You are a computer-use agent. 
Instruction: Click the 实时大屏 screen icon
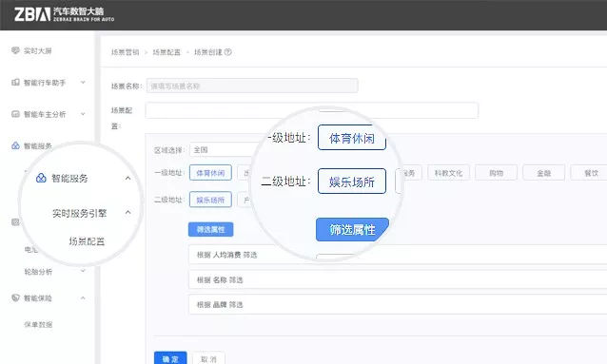[15, 50]
